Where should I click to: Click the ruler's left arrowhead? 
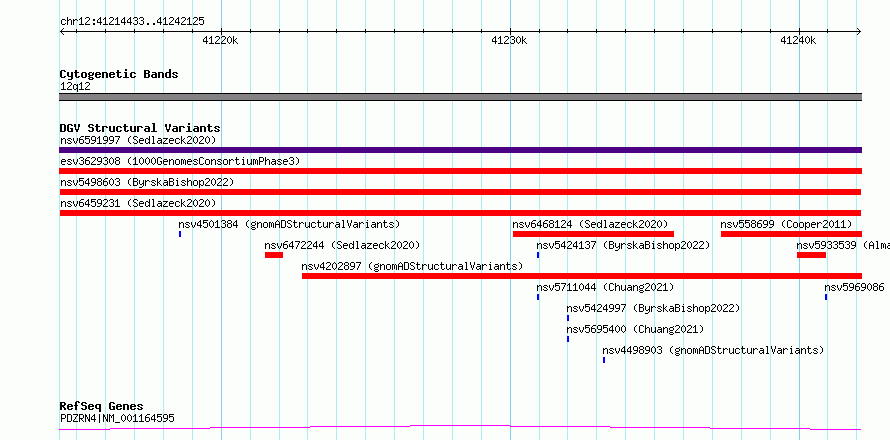coord(62,31)
